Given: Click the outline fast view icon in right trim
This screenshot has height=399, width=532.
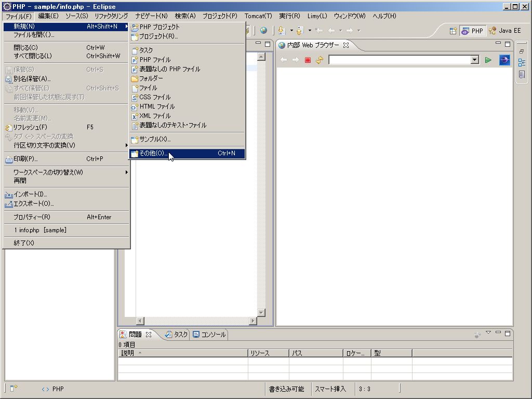Looking at the screenshot, I should tap(522, 63).
